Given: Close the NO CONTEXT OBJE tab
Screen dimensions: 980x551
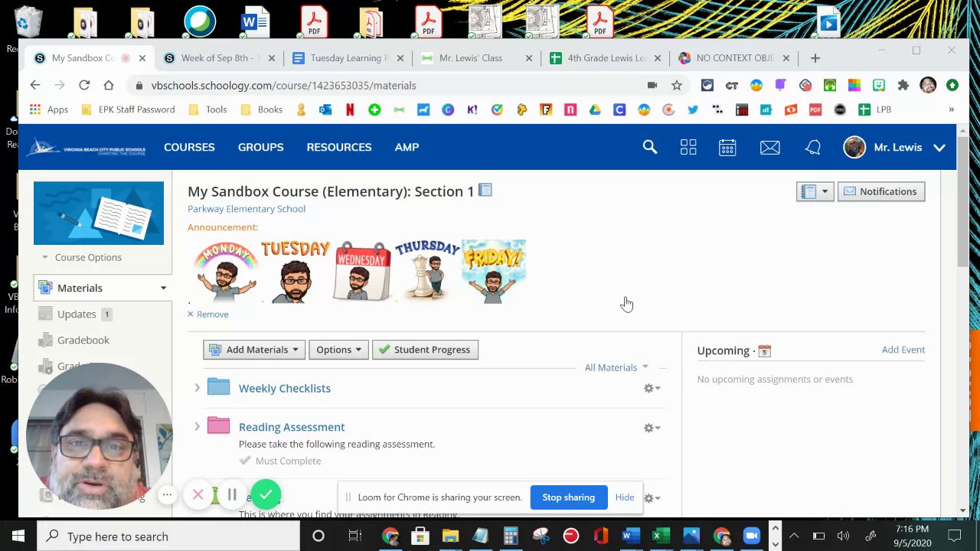Looking at the screenshot, I should coord(786,58).
